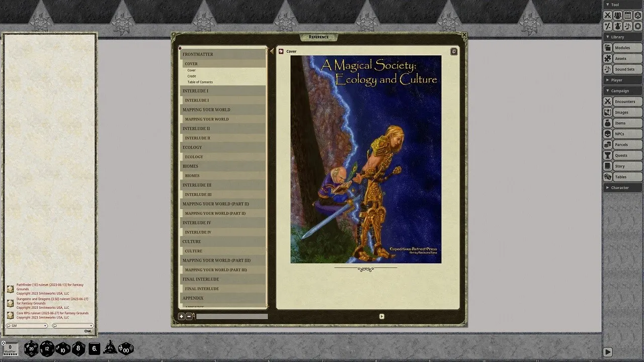
Task: Click the Quests chalice icon
Action: pos(608,155)
